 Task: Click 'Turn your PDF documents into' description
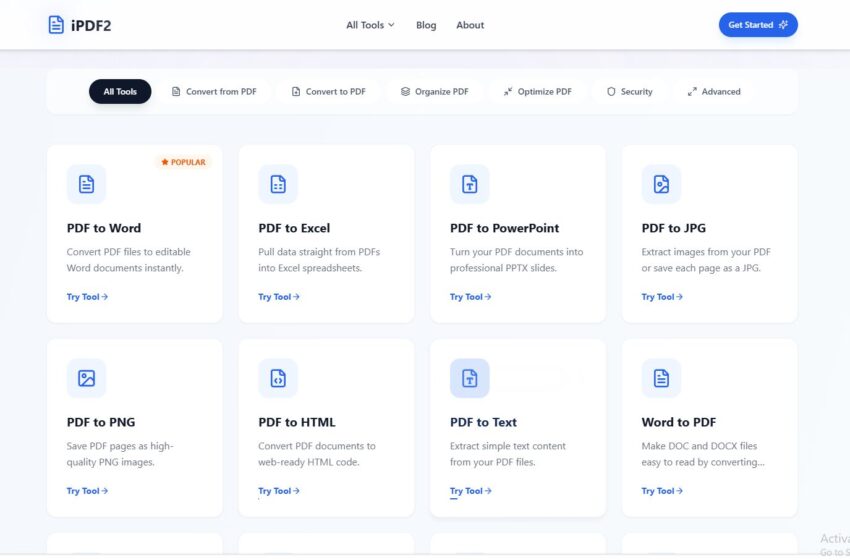point(517,252)
